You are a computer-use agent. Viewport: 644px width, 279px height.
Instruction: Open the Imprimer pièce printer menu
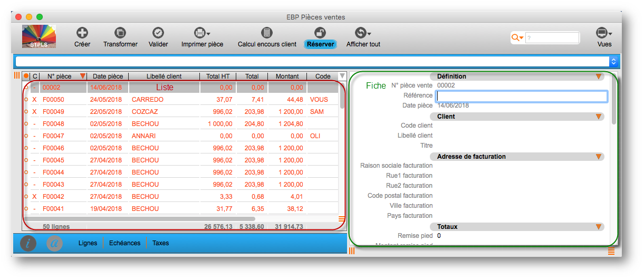(x=201, y=33)
